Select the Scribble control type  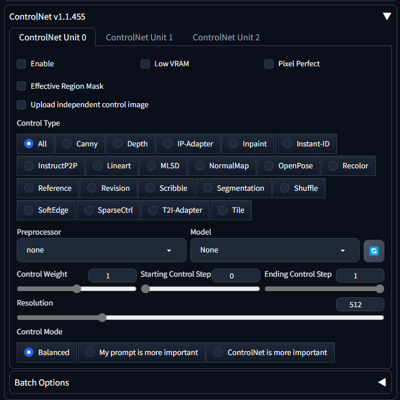(x=166, y=188)
